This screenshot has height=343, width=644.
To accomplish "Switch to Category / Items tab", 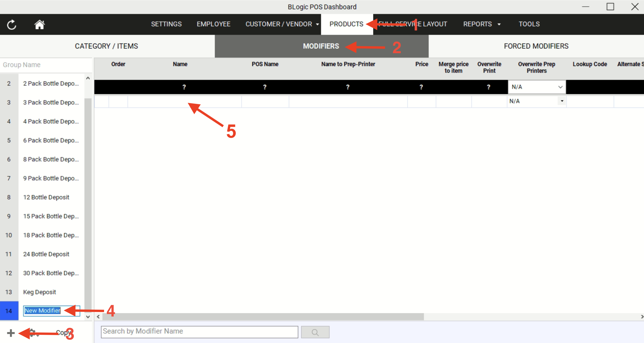I will click(x=106, y=46).
